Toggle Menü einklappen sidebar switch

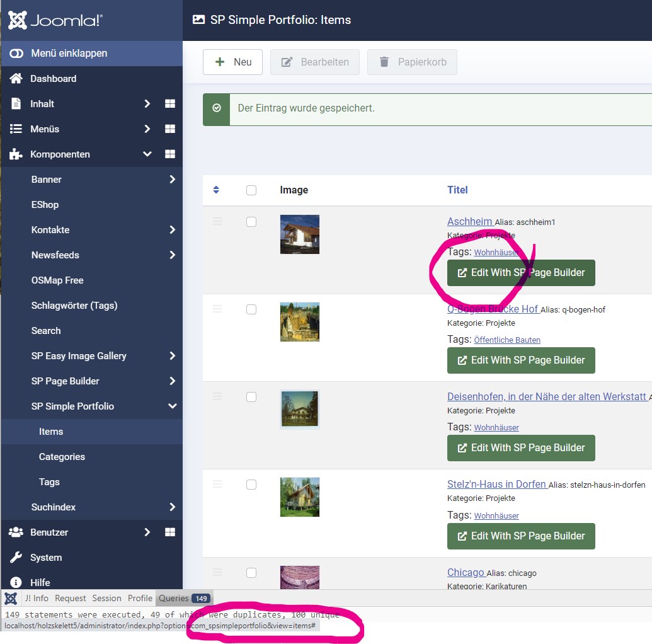click(x=16, y=54)
